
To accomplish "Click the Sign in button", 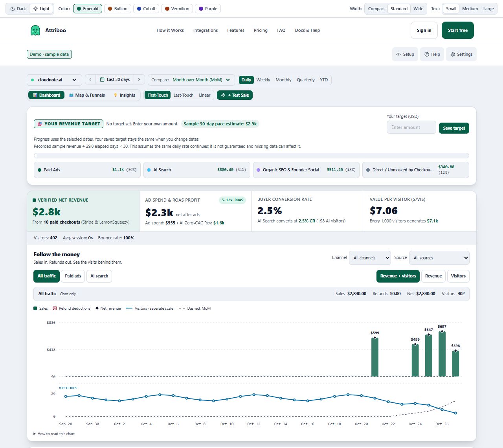I will tap(424, 30).
